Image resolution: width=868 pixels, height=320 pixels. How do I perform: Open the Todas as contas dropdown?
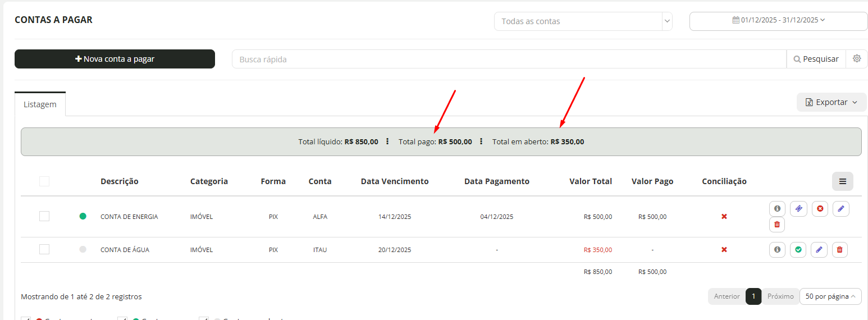point(583,21)
